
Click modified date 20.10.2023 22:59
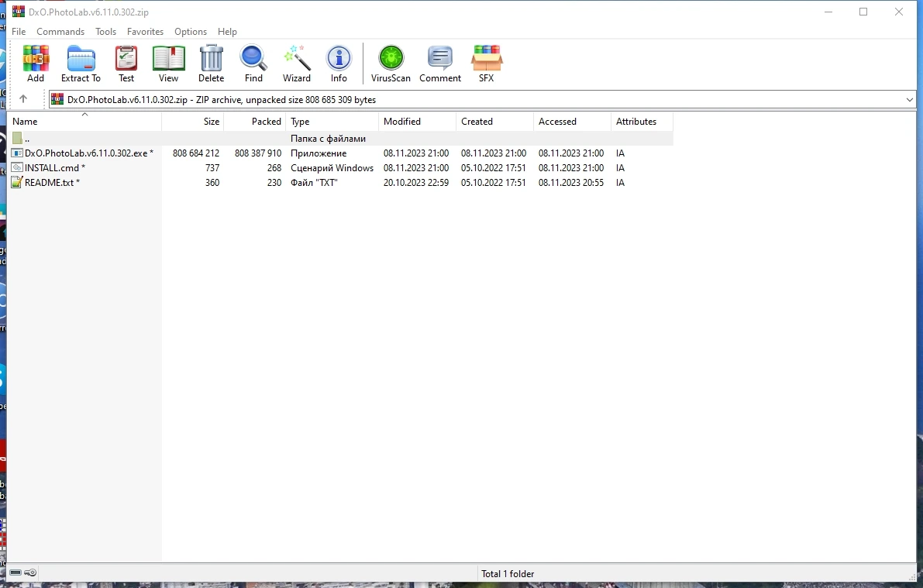(x=416, y=183)
